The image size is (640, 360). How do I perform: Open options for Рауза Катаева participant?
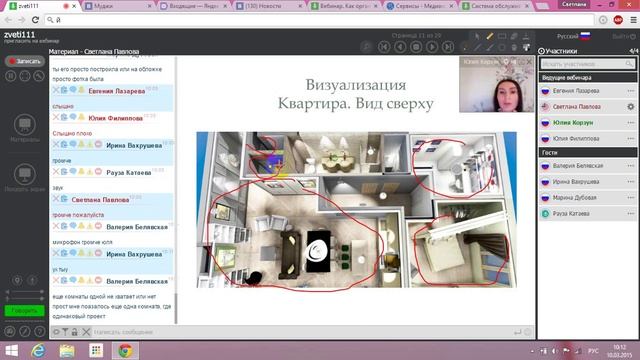631,213
